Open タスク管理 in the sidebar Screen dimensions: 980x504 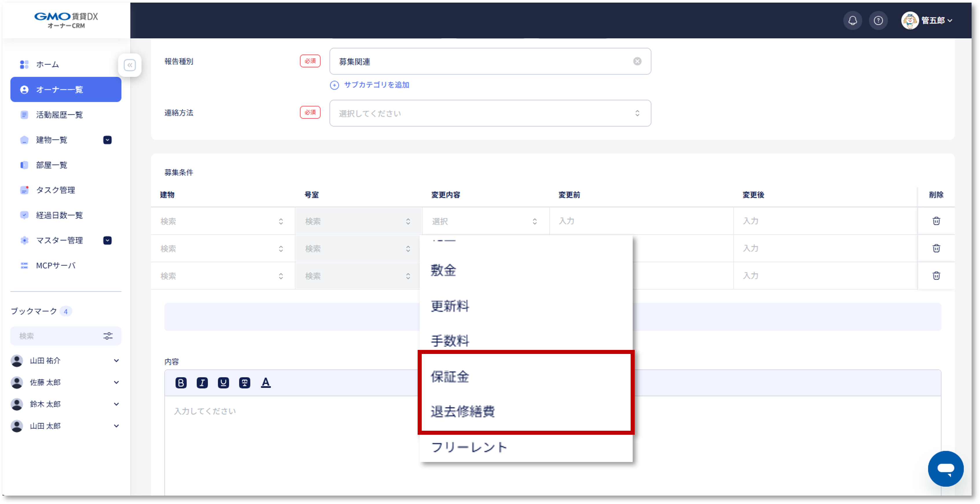pyautogui.click(x=65, y=190)
